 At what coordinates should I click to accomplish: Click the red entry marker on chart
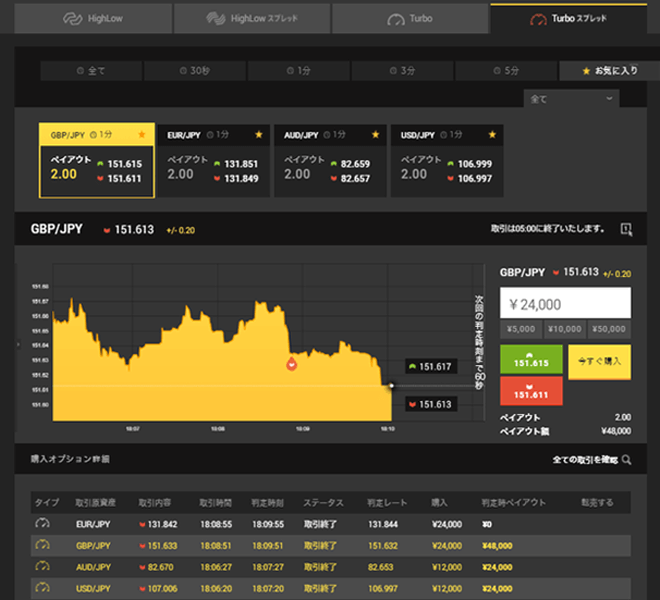291,364
